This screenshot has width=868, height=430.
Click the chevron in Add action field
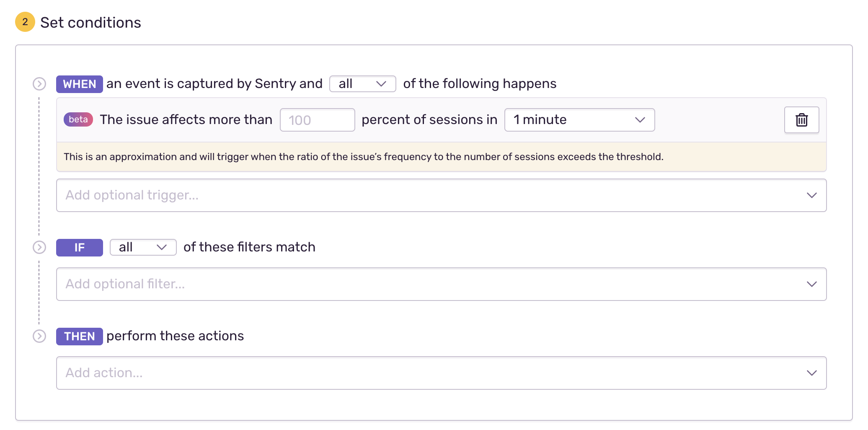[x=811, y=373]
